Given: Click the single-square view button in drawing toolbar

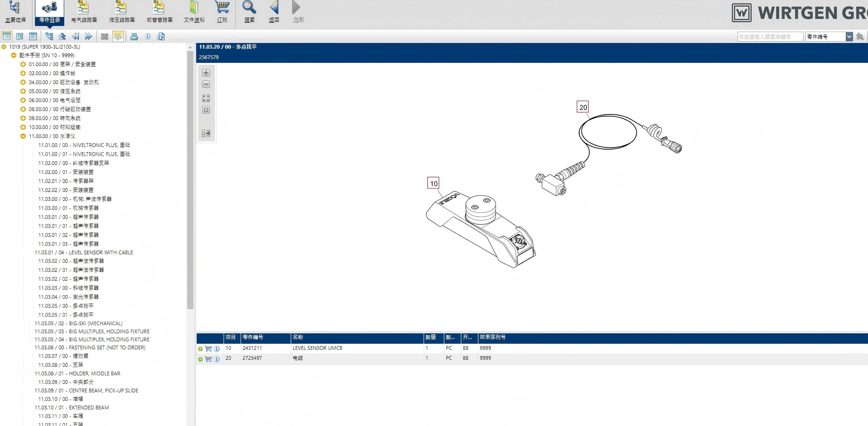Looking at the screenshot, I should pos(206,110).
